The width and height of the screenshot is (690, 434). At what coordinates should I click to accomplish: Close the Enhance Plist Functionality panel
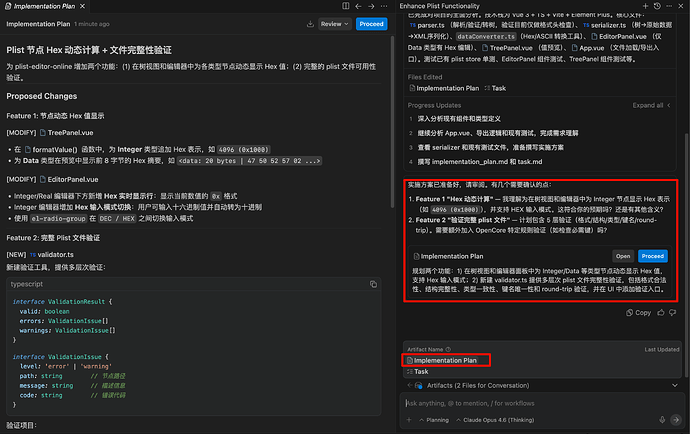point(681,6)
